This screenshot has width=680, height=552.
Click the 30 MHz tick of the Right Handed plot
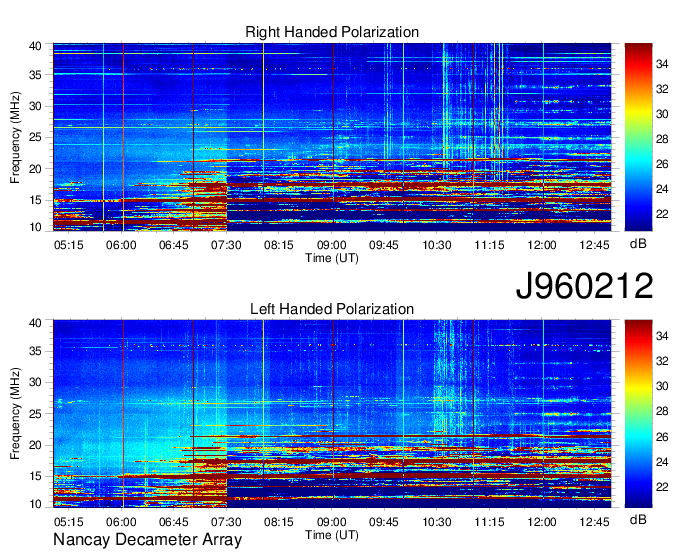point(35,106)
